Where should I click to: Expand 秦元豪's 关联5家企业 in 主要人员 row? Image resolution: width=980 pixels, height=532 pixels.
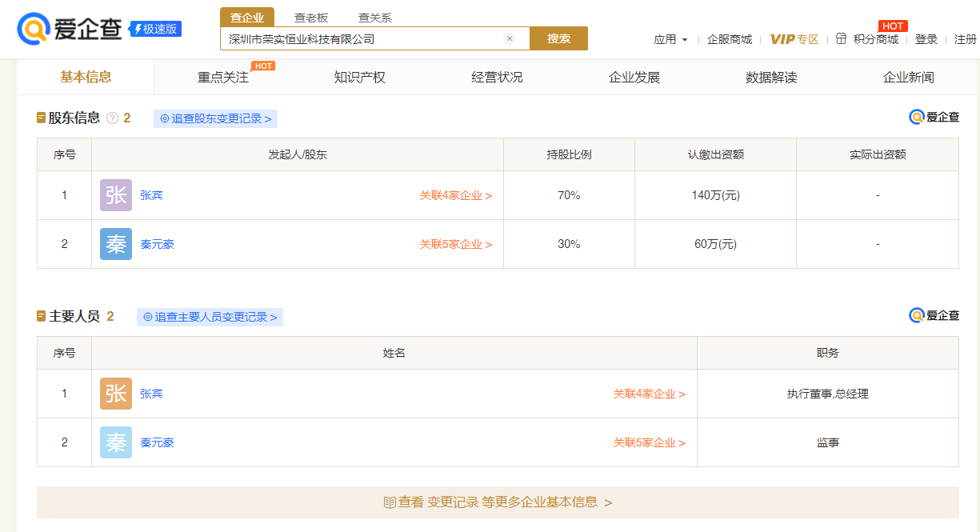point(649,442)
